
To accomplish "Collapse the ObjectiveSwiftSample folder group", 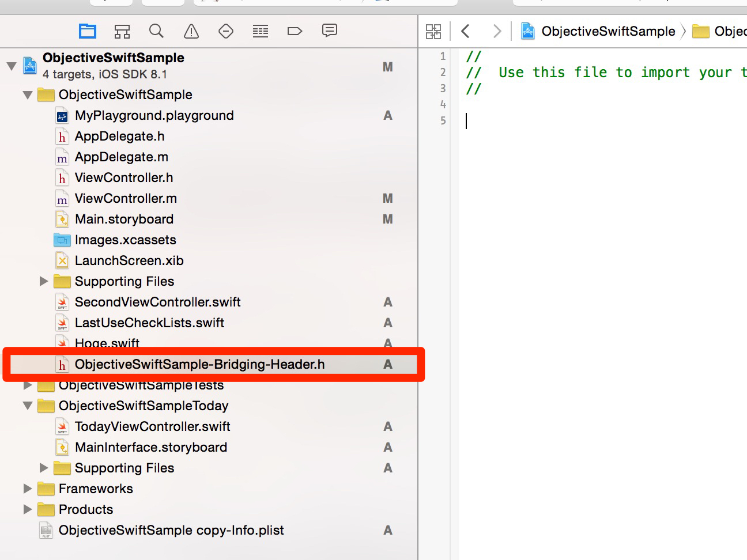I will tap(28, 94).
